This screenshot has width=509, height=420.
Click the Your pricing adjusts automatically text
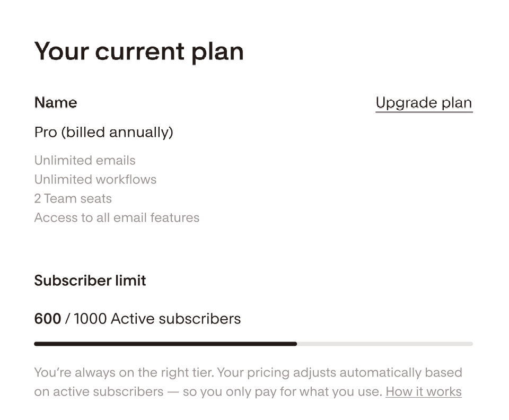(x=313, y=372)
